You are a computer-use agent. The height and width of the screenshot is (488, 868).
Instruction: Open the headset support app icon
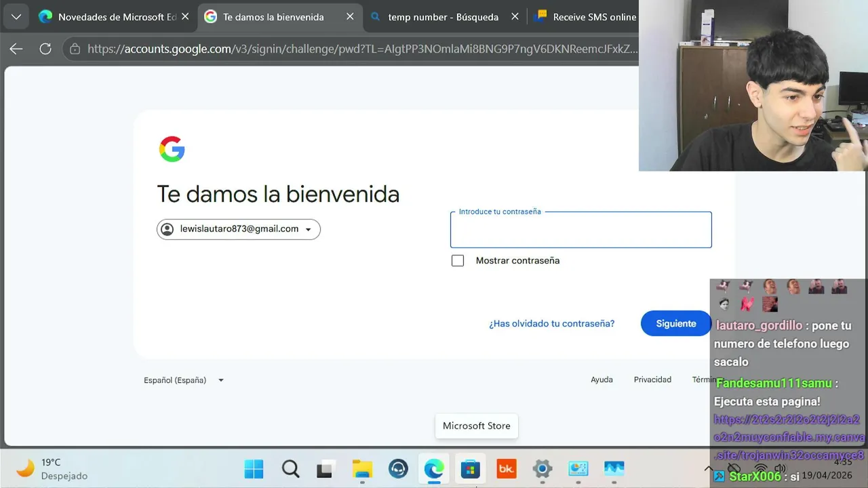(398, 469)
